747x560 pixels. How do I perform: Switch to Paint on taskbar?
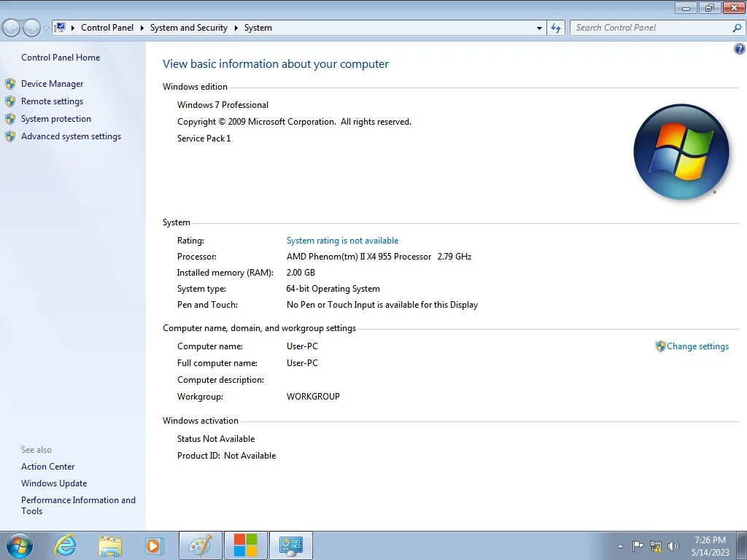tap(200, 545)
